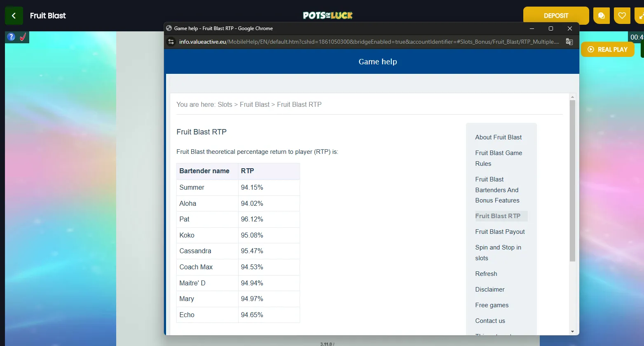Open About Fruit Blast help topic
644x346 pixels.
click(x=498, y=137)
